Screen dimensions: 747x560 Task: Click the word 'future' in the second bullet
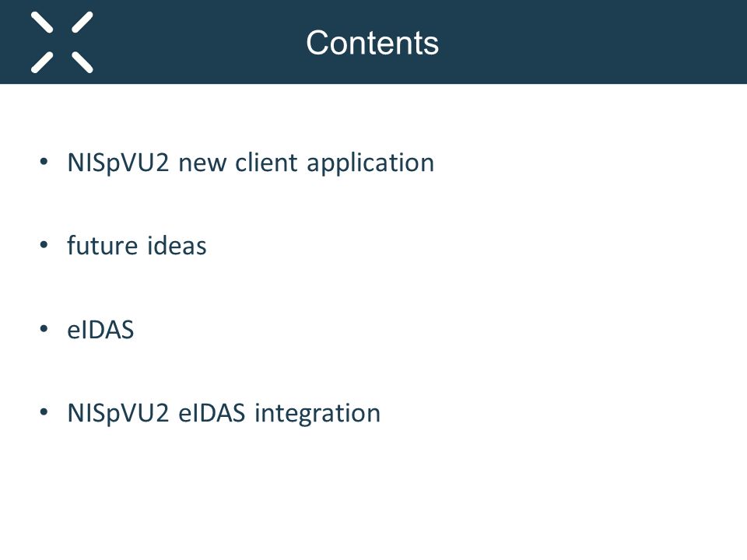(x=103, y=246)
